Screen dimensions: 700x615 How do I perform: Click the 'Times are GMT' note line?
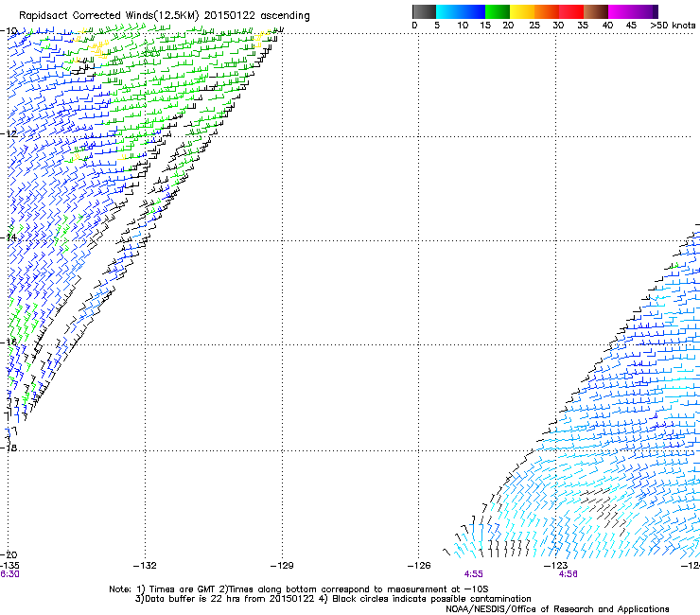coord(299,589)
